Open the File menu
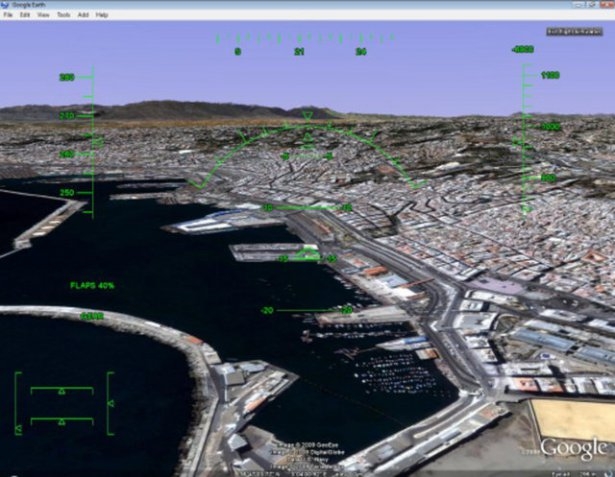The width and height of the screenshot is (615, 477). [8, 16]
